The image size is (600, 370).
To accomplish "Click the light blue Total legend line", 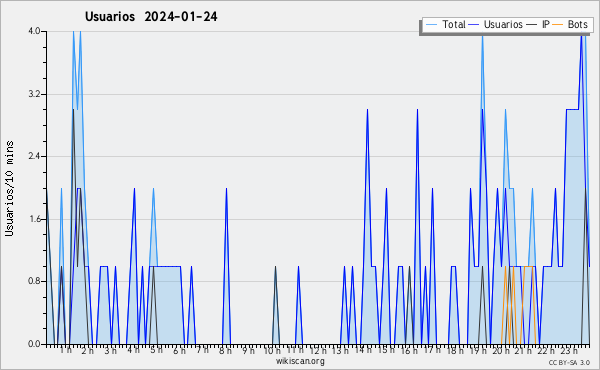I will click(431, 25).
